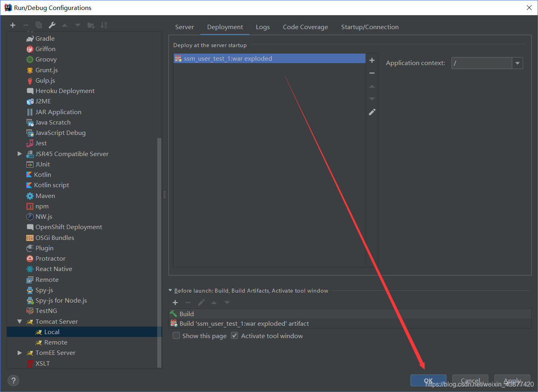Screen dimensions: 538x392
Task: Expand JSR45 Compatible Server node
Action: tap(20, 154)
